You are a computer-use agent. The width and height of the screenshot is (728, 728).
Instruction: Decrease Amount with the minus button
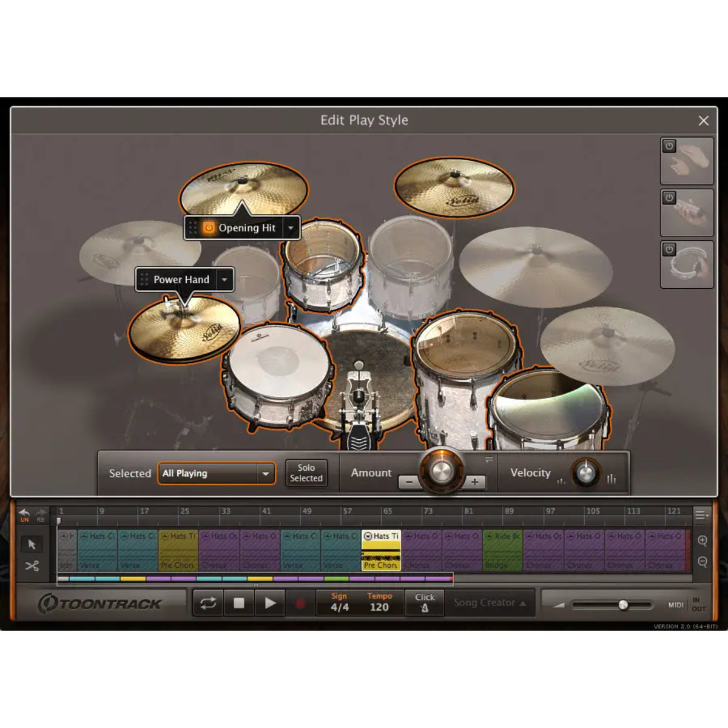[x=409, y=482]
